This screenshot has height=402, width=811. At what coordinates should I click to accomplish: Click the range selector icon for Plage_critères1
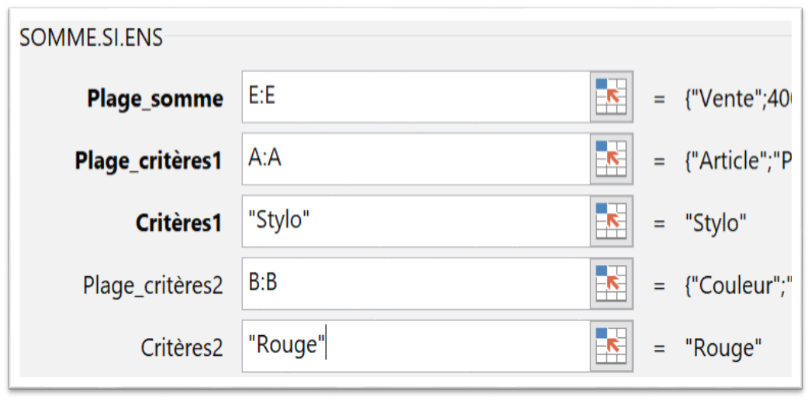click(x=611, y=159)
